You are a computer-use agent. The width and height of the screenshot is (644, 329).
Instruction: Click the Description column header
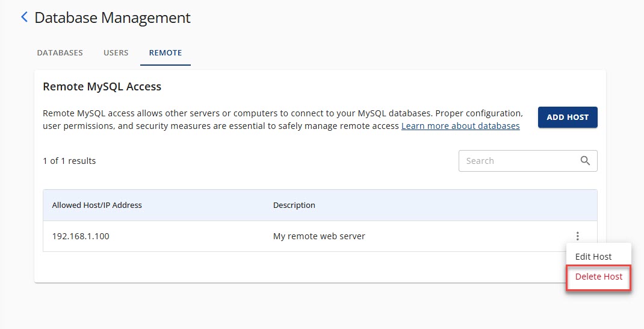[294, 205]
